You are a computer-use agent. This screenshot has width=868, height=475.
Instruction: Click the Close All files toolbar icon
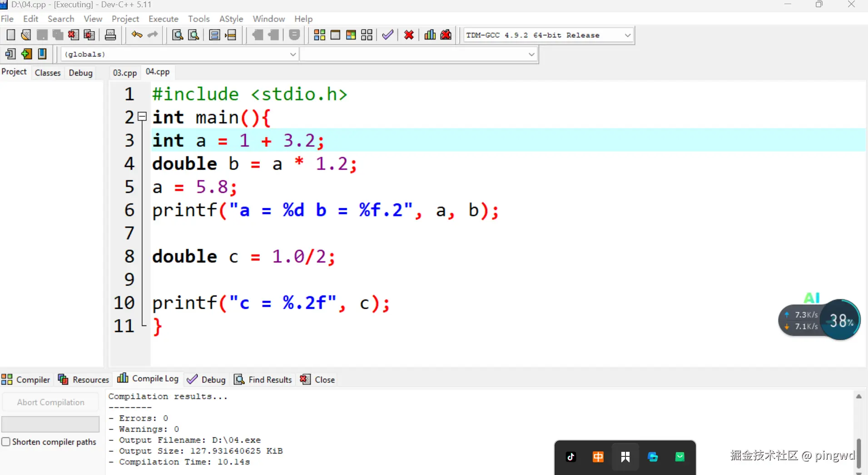tap(89, 35)
